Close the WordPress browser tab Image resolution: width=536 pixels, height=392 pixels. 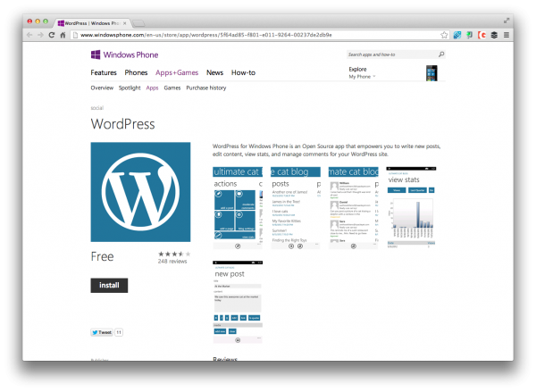pyautogui.click(x=125, y=23)
